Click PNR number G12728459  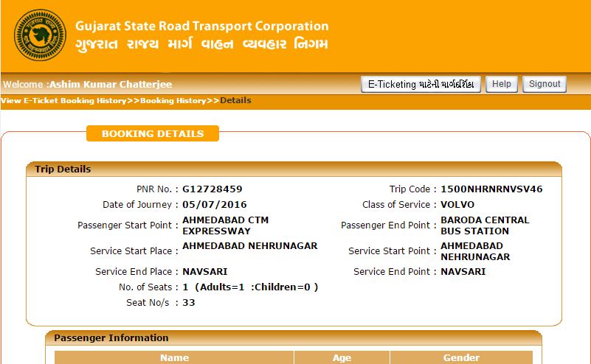[212, 189]
